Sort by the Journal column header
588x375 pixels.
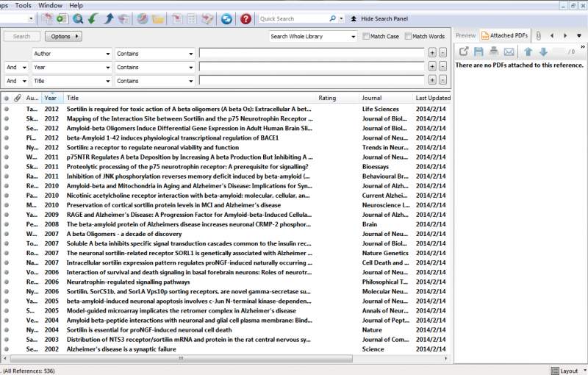385,98
